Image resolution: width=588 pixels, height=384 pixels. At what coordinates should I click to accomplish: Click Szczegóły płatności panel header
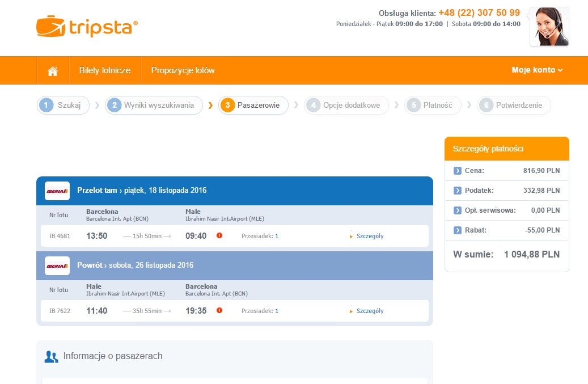tap(507, 149)
